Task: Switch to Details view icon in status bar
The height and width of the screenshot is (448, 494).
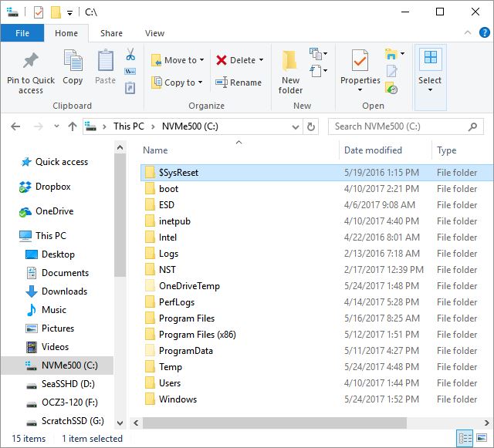Action: coord(465,438)
